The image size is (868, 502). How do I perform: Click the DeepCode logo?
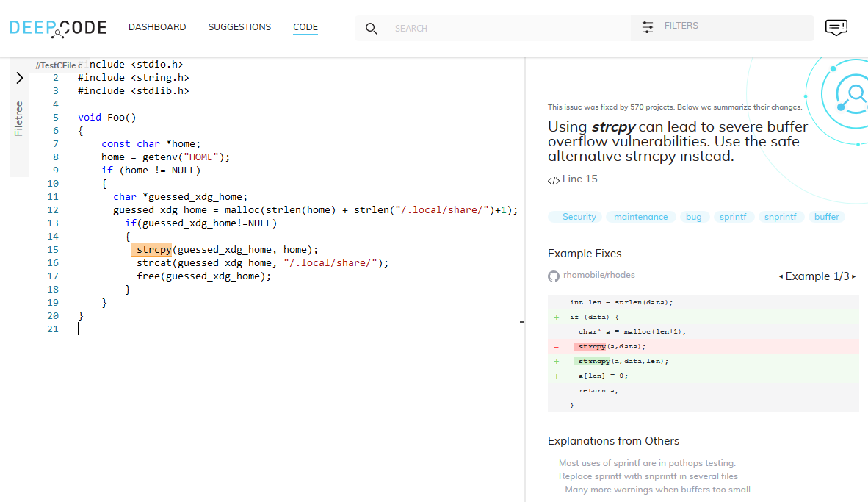coord(58,28)
